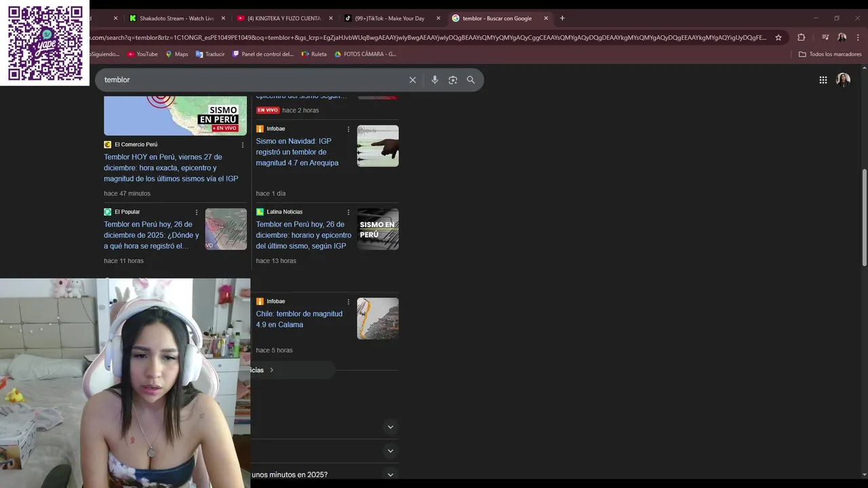Close the temblor Google search tab
Image resolution: width=868 pixels, height=488 pixels.
click(546, 18)
